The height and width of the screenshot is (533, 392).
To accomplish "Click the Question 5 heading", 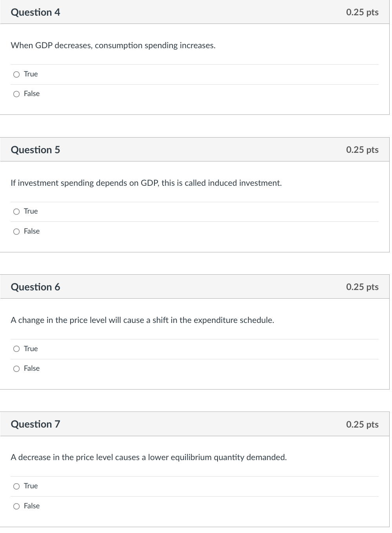I will (35, 150).
